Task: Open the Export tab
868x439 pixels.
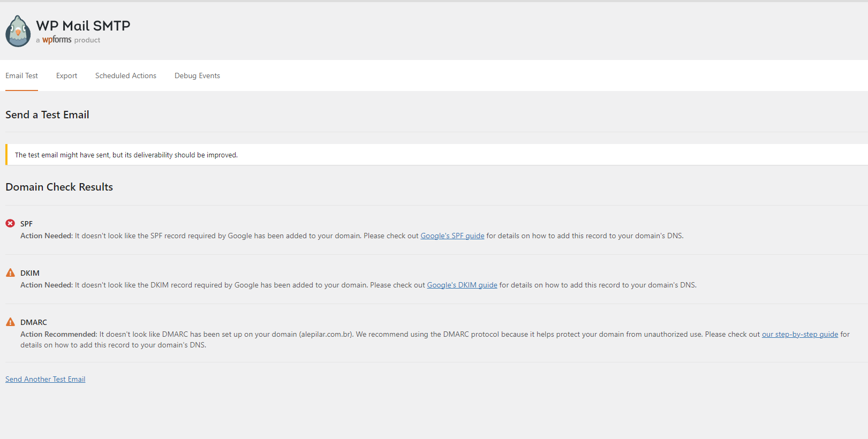Action: [66, 75]
